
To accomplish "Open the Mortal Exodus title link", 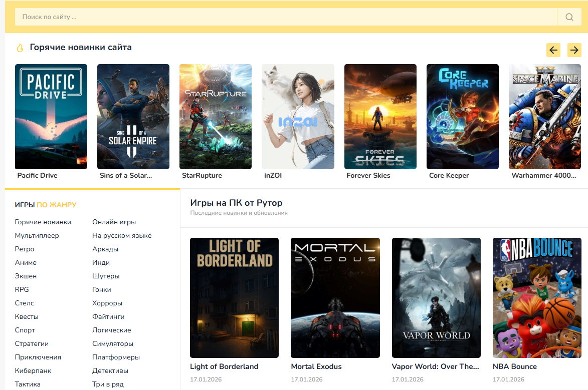I will tap(316, 366).
